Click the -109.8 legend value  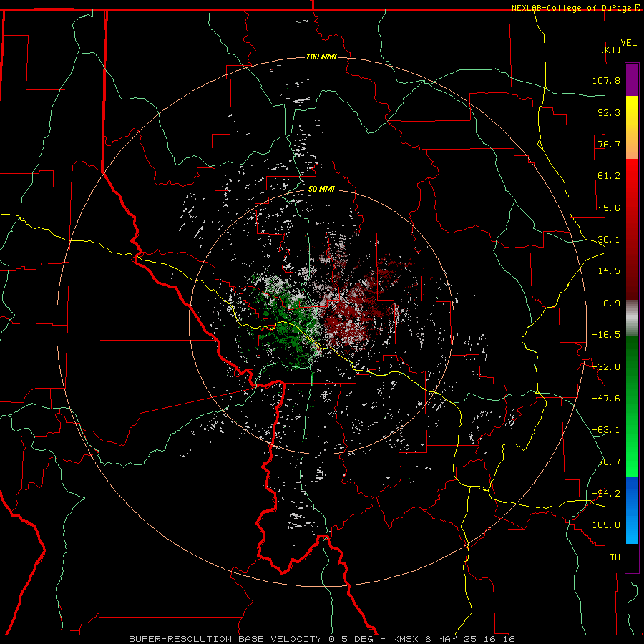(603, 525)
